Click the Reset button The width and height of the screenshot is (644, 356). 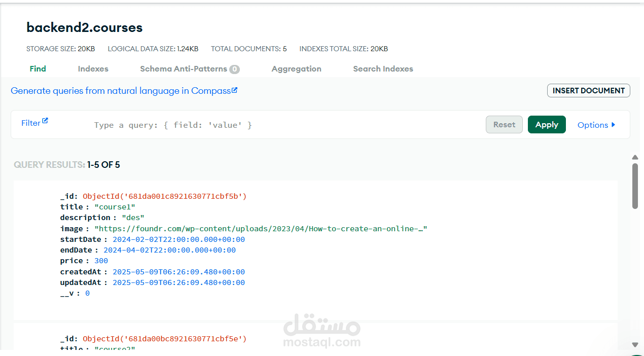504,125
